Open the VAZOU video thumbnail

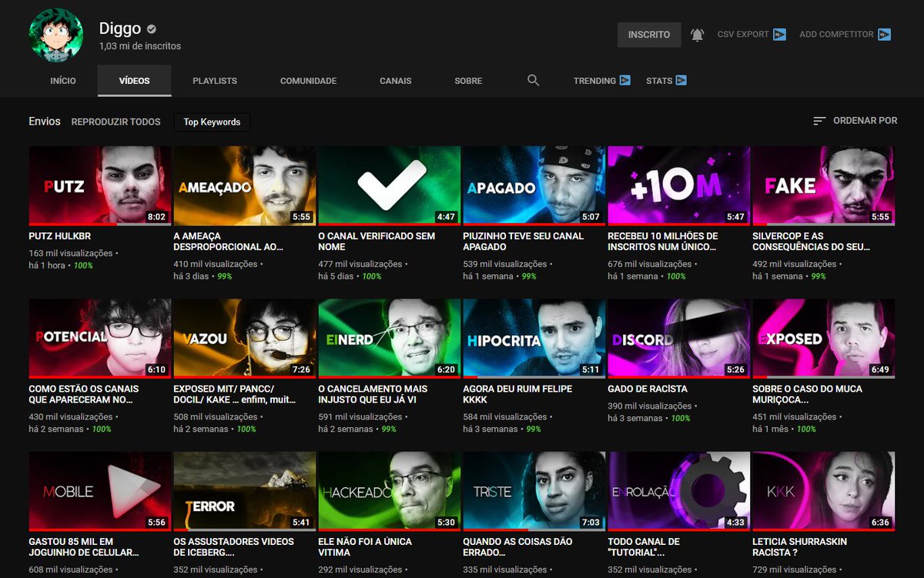point(245,339)
